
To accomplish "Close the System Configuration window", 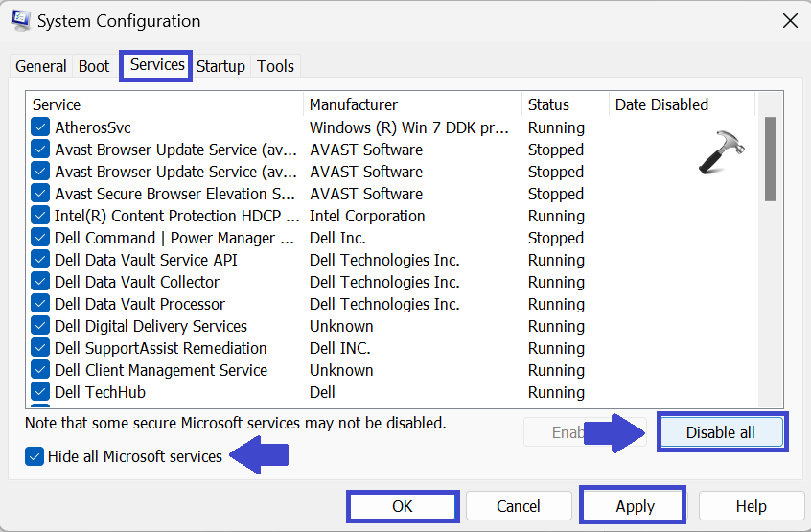I will [789, 21].
